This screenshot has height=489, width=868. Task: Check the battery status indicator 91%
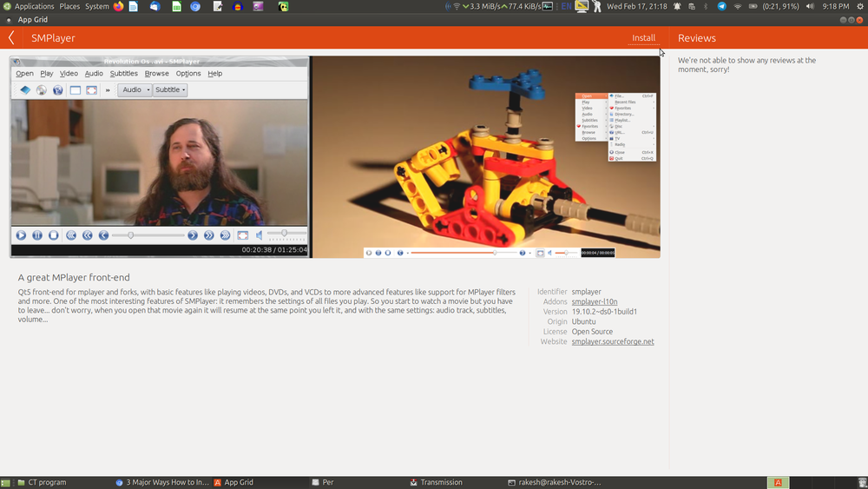pos(774,6)
